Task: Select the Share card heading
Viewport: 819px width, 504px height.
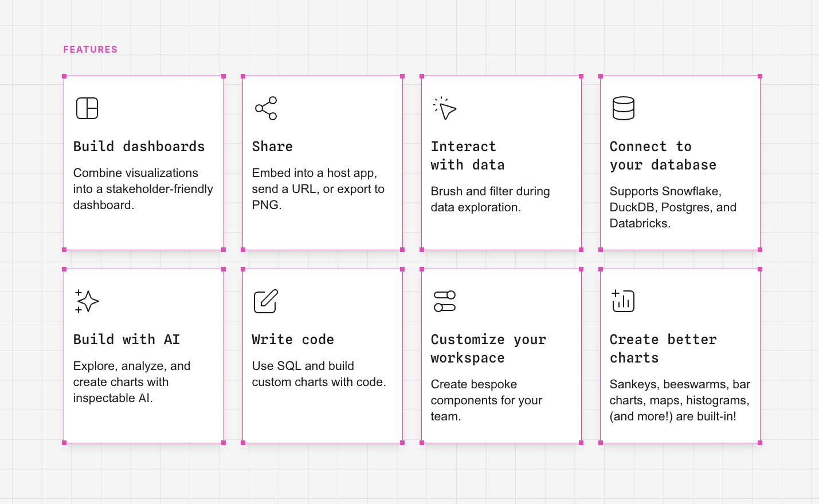Action: click(272, 147)
